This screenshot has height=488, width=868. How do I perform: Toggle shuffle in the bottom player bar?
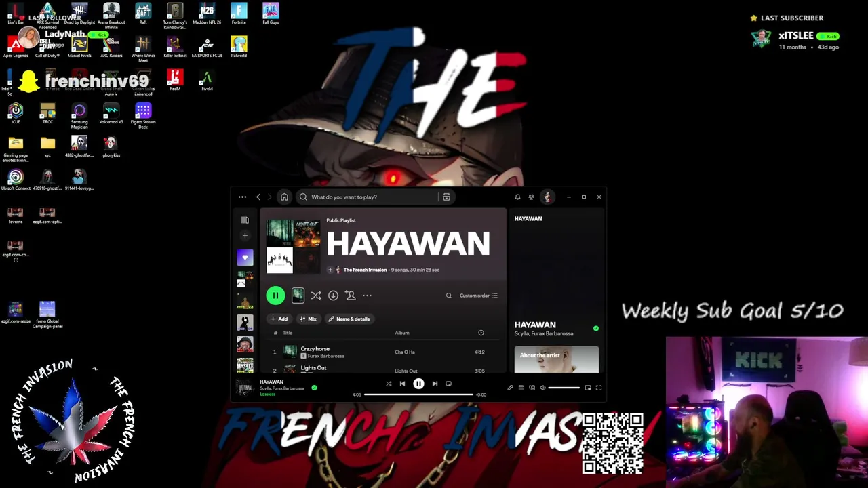(389, 384)
